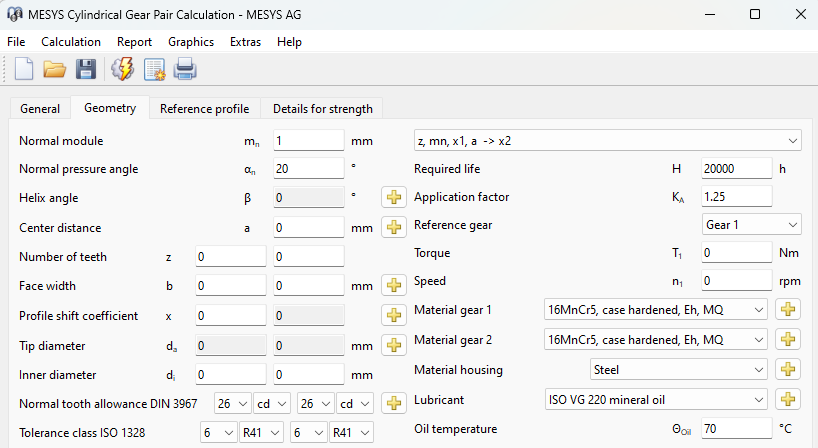Viewport: 818px width, 448px height.
Task: Click the Oil temperature input field
Action: (736, 430)
